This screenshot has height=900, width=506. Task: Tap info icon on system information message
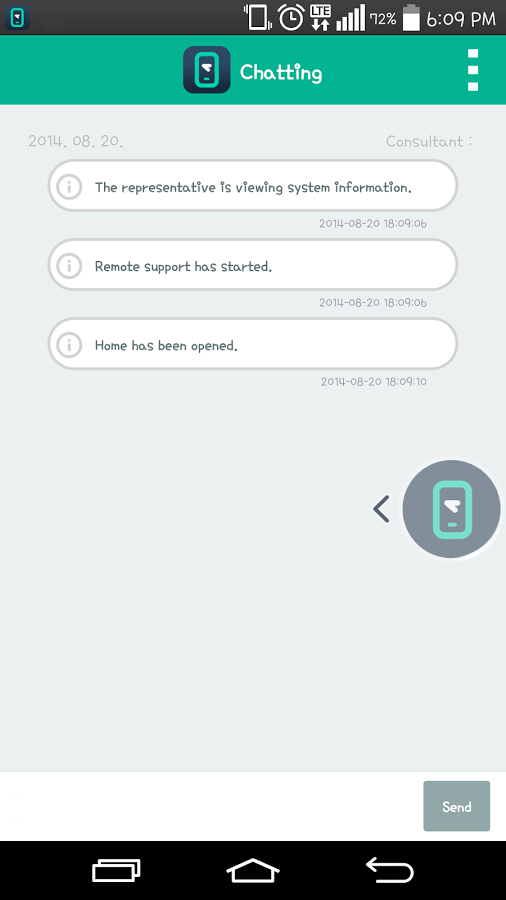point(69,187)
